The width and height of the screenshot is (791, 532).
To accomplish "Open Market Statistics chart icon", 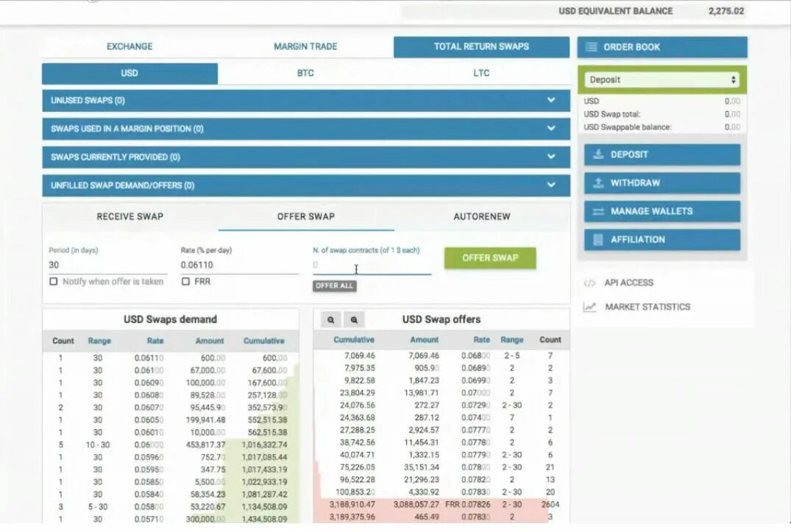I will (x=589, y=307).
